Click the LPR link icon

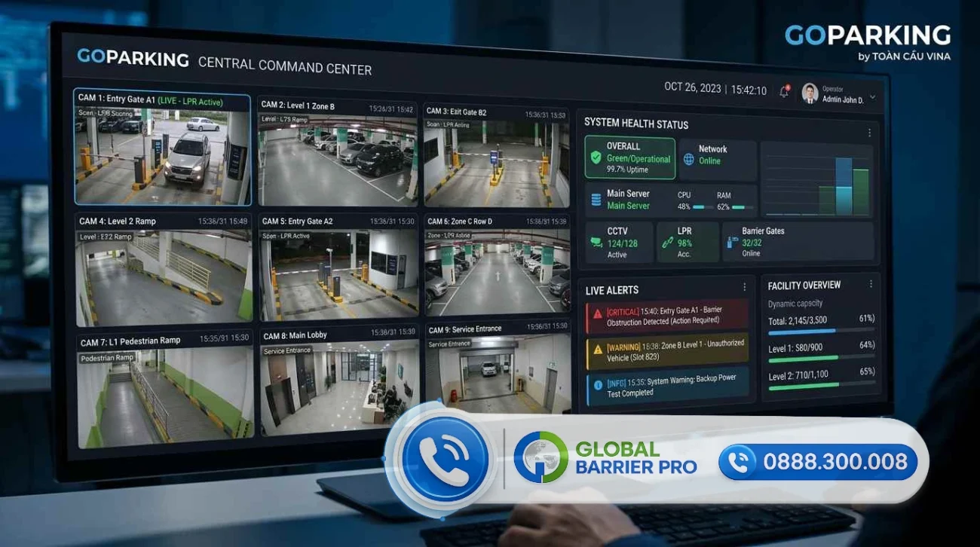coord(666,243)
